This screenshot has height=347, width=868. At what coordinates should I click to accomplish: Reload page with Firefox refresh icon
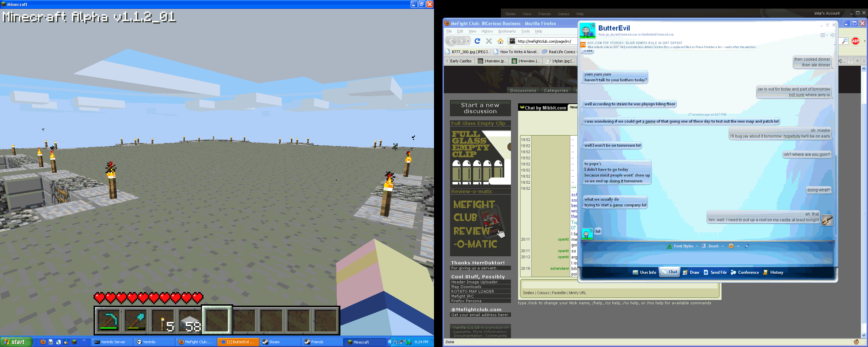477,41
